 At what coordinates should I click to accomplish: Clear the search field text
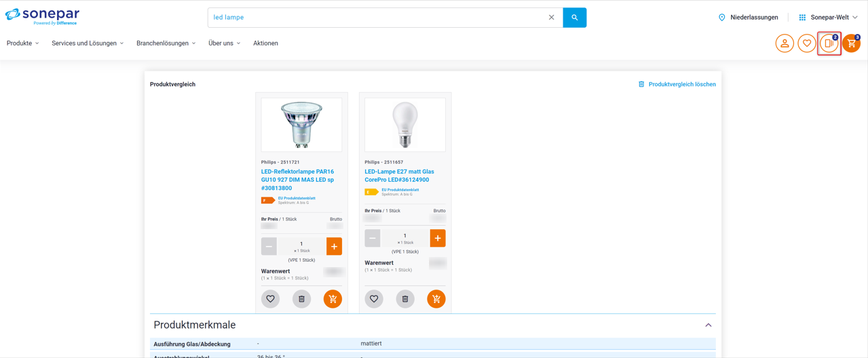coord(551,18)
